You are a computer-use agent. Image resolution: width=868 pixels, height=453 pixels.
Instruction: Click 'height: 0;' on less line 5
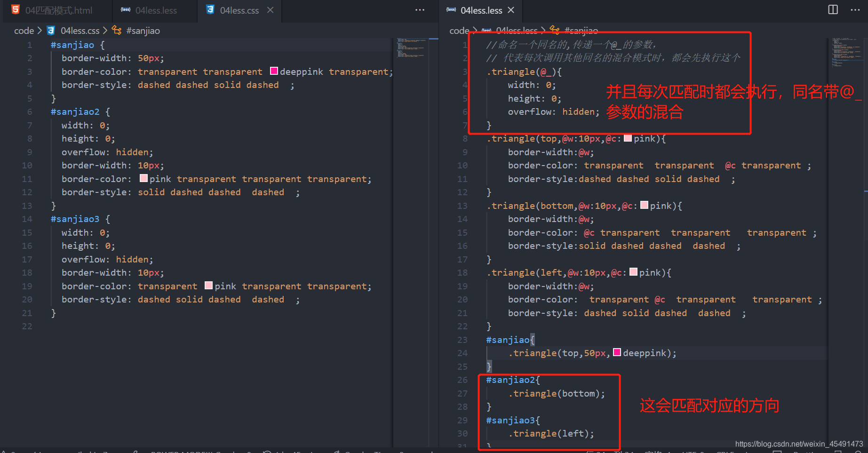[534, 98]
